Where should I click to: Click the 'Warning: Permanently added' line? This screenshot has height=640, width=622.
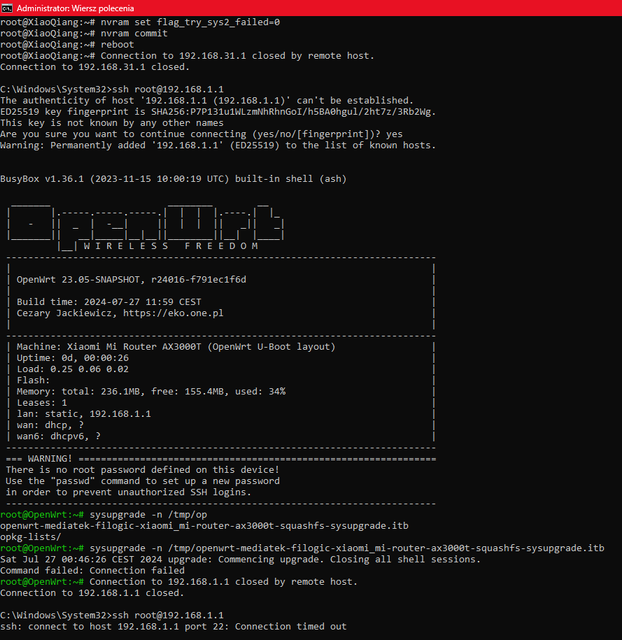coord(218,145)
